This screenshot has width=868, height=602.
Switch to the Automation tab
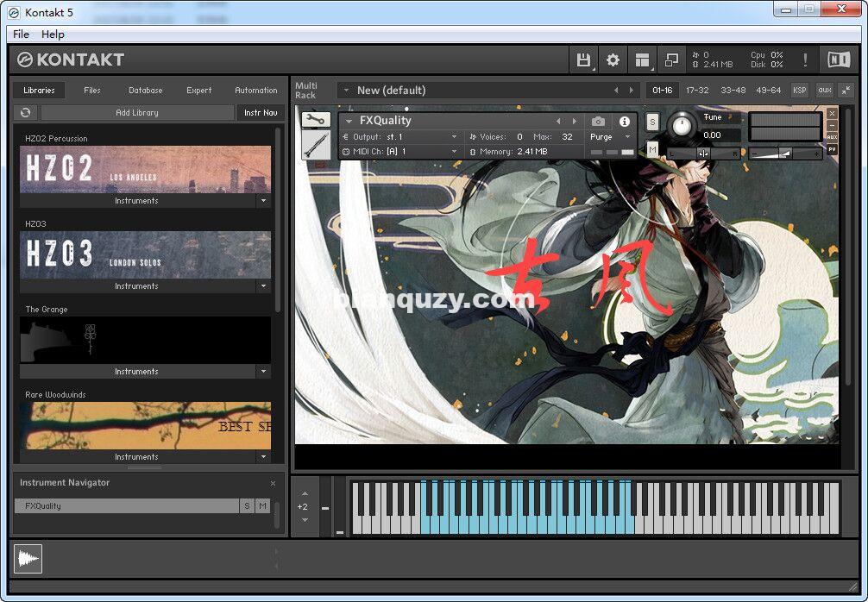tap(255, 91)
